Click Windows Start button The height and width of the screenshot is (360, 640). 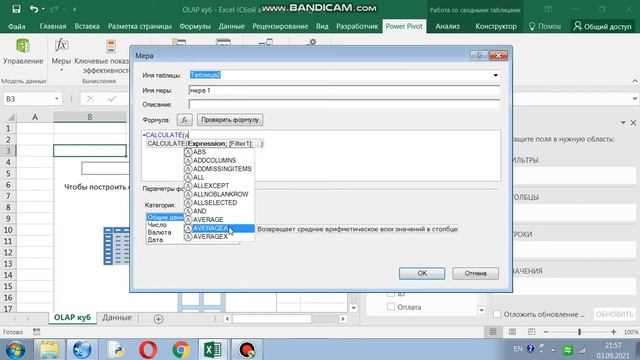coord(16,350)
